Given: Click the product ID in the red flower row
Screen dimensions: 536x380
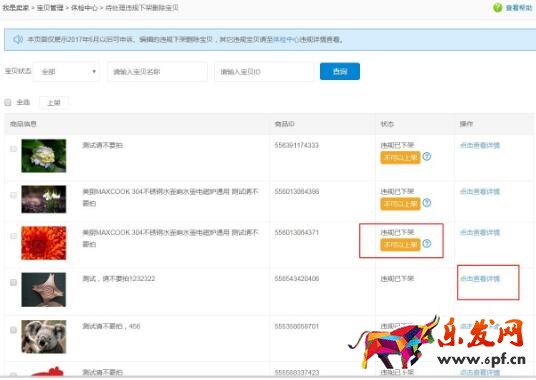Looking at the screenshot, I should tap(296, 233).
